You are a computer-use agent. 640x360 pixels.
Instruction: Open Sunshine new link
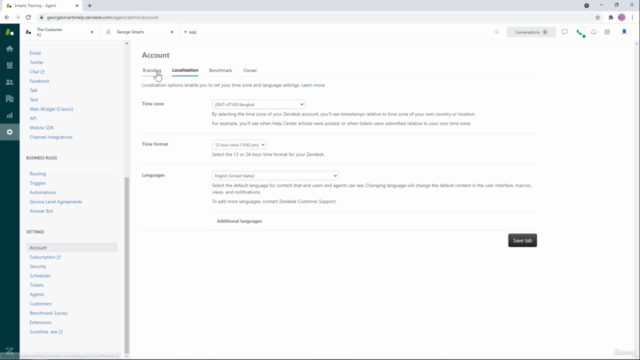point(46,332)
